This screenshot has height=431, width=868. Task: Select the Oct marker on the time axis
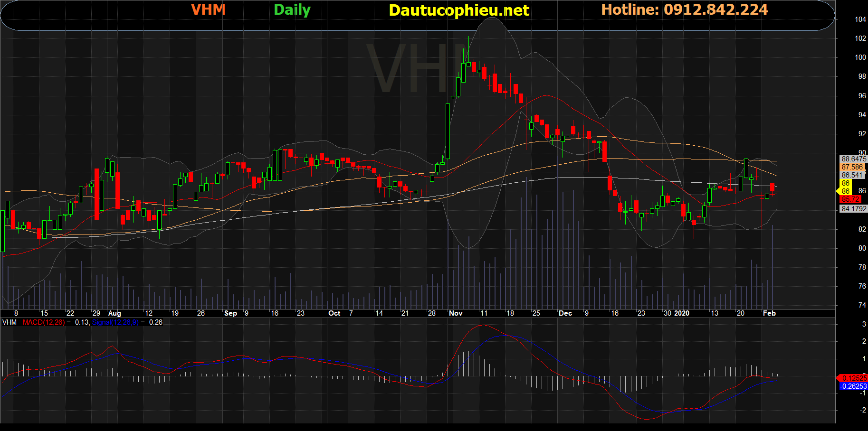(x=334, y=313)
